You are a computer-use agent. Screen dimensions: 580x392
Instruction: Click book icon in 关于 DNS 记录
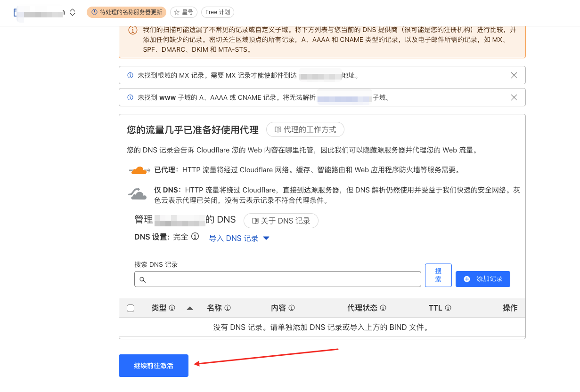pos(255,221)
